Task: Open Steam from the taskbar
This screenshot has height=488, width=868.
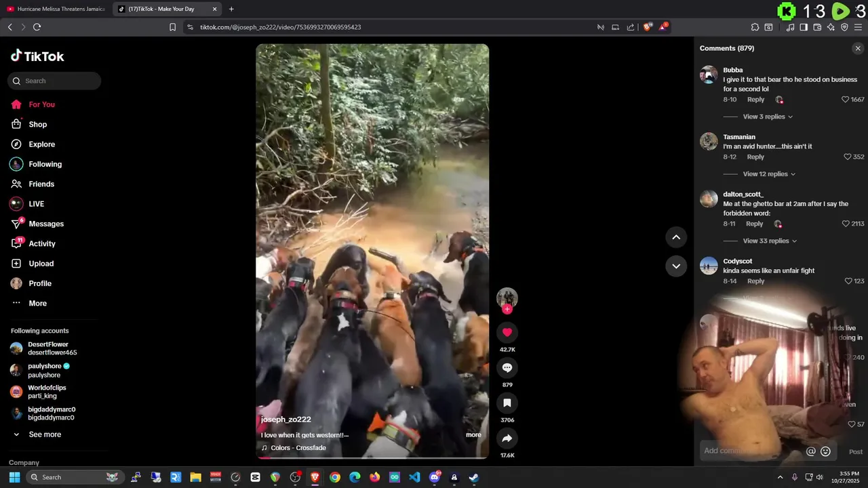Action: (x=474, y=477)
